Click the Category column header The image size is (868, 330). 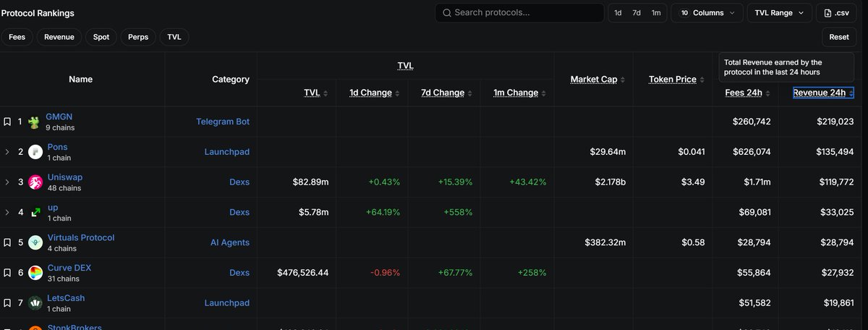[x=231, y=80]
